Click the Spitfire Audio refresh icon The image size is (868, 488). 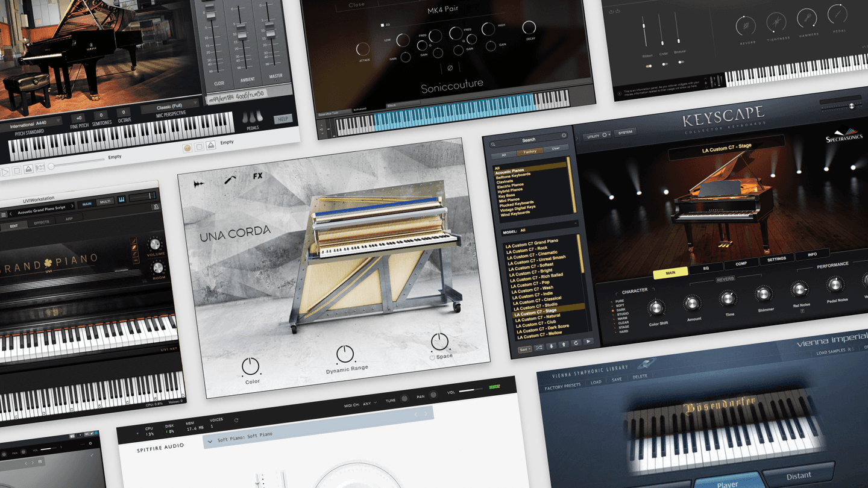[236, 420]
